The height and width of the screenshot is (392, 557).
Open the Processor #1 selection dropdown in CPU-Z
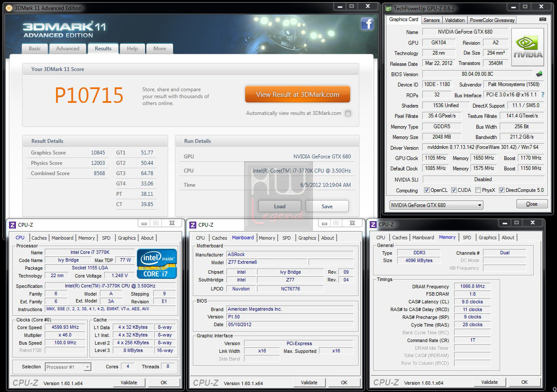click(x=68, y=367)
